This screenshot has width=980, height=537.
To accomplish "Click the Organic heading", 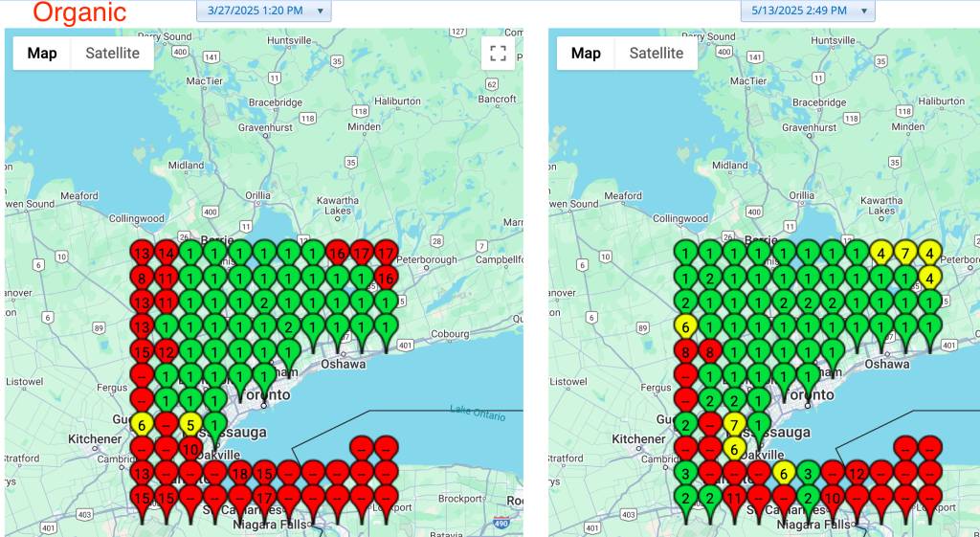I will click(x=79, y=12).
